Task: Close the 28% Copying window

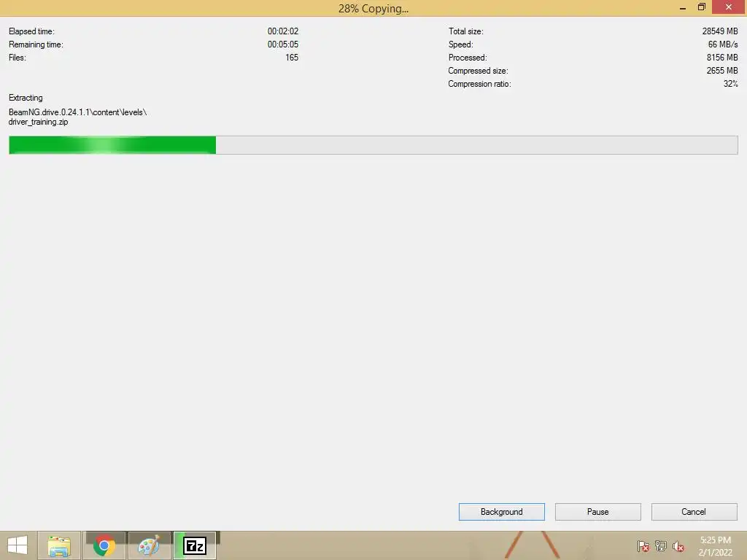Action: [729, 7]
